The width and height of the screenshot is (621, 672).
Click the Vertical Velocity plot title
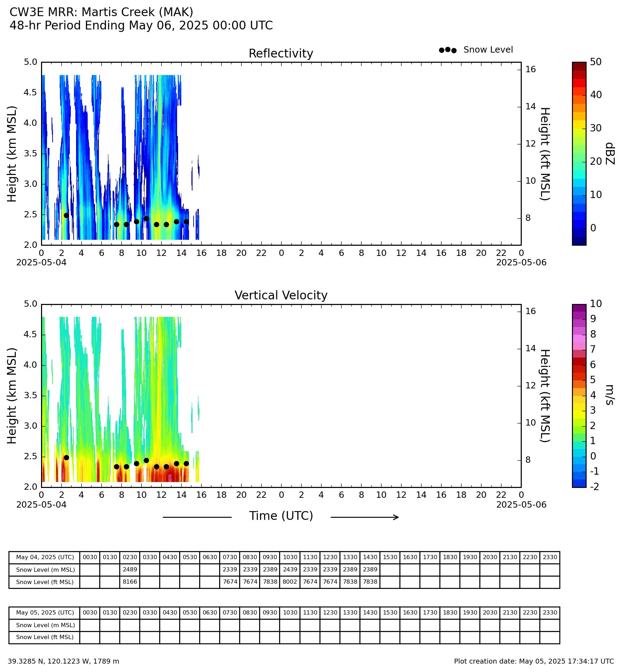[x=281, y=296]
